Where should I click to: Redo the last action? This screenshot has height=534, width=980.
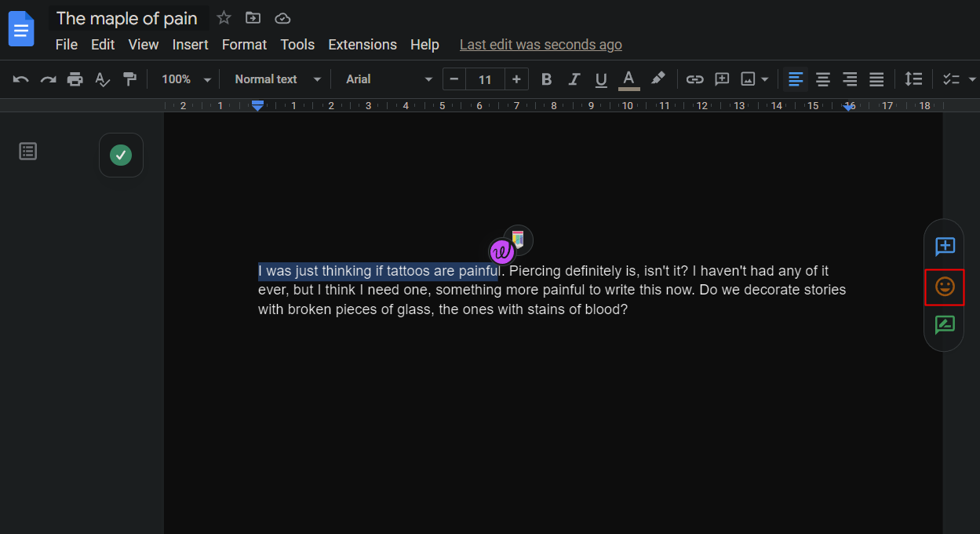click(x=49, y=79)
